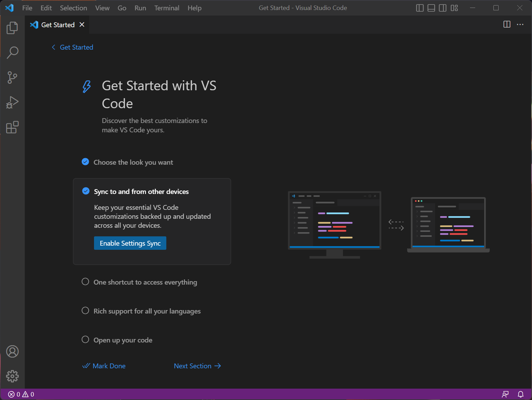Open the Search view icon

pyautogui.click(x=12, y=53)
